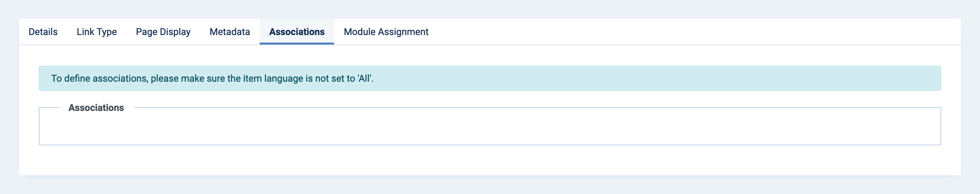Screen dimensions: 980x194
Task: Click the Associations fieldset legend heading
Action: tap(96, 108)
